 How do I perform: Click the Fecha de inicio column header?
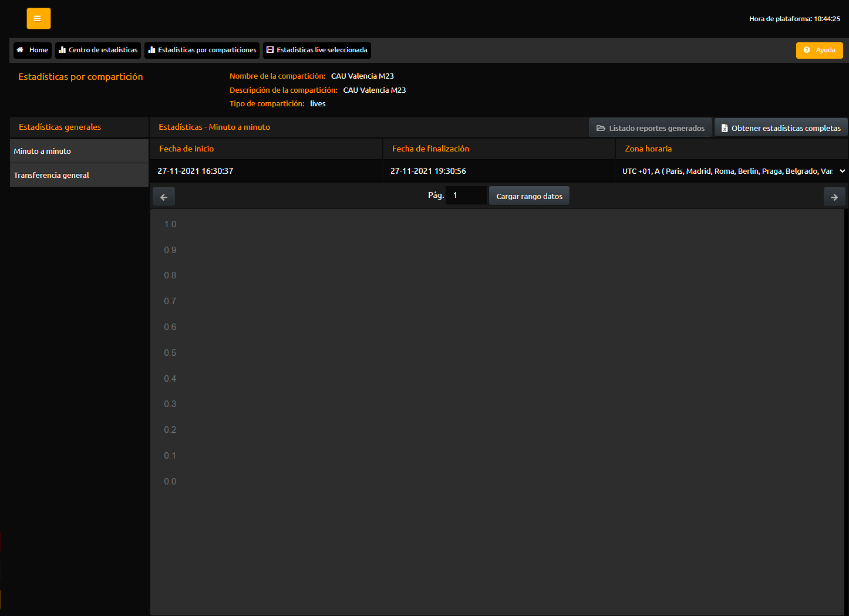tap(266, 149)
